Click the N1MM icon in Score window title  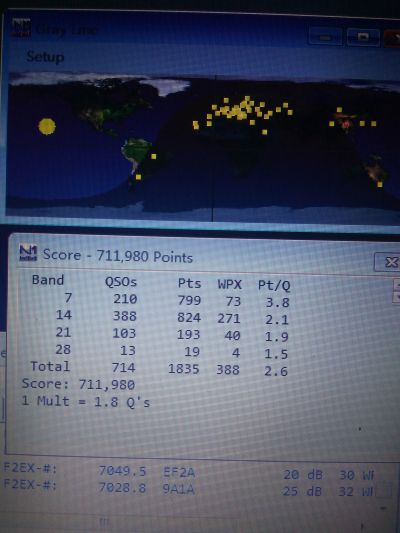(x=28, y=253)
